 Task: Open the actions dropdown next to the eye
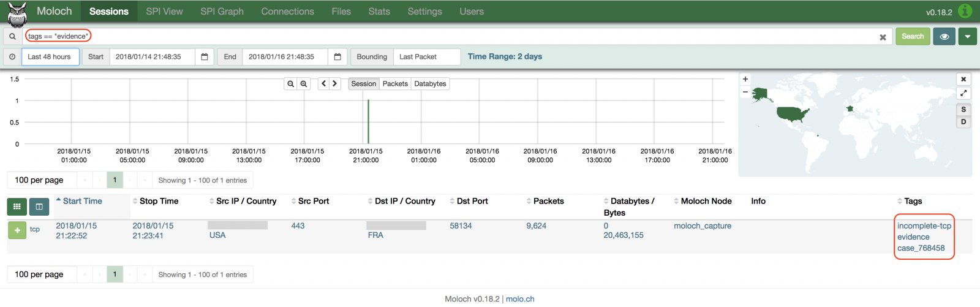[x=967, y=36]
